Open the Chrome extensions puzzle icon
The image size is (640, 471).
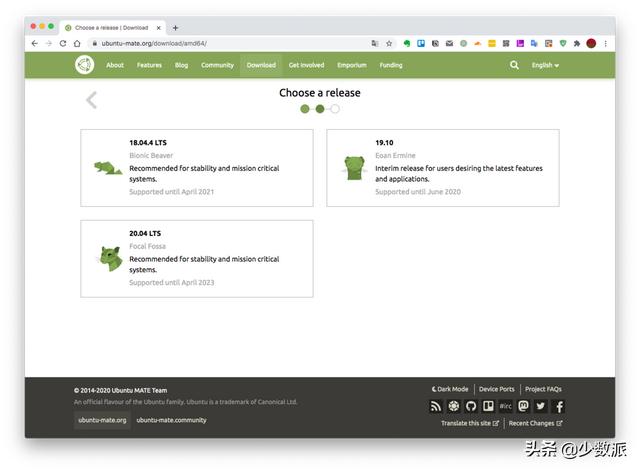point(577,43)
